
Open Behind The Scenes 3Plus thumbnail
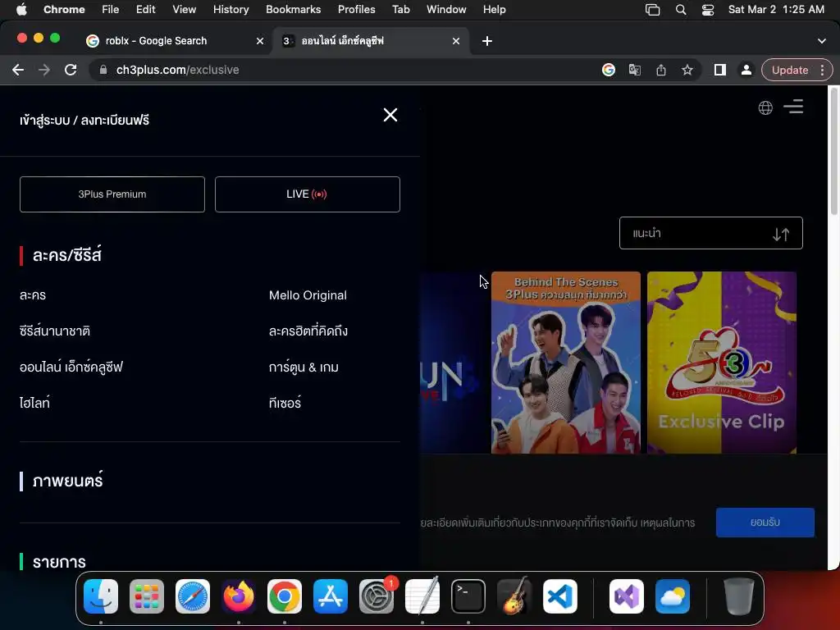pyautogui.click(x=566, y=363)
